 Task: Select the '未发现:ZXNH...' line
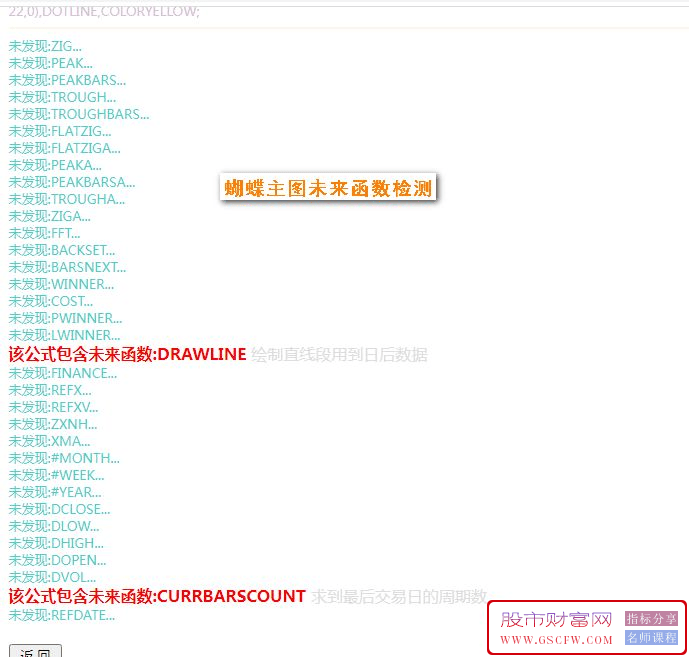pos(53,425)
